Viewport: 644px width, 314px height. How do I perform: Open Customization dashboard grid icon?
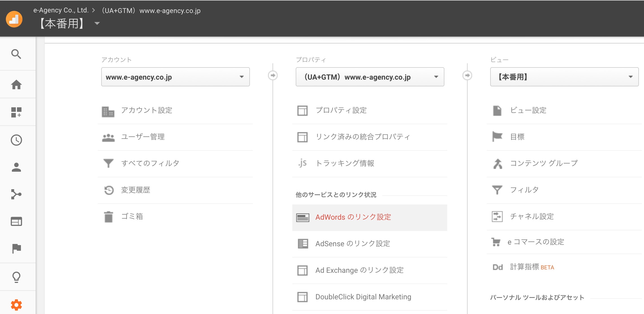[x=16, y=112]
